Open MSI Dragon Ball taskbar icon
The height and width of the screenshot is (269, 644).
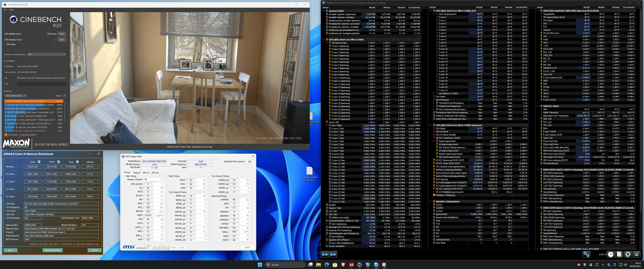(376, 265)
